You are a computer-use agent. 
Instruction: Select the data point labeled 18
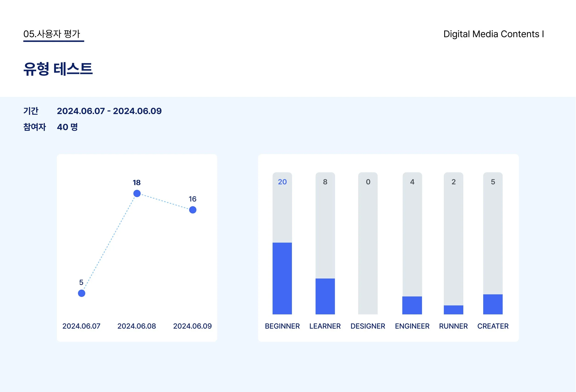pyautogui.click(x=137, y=193)
